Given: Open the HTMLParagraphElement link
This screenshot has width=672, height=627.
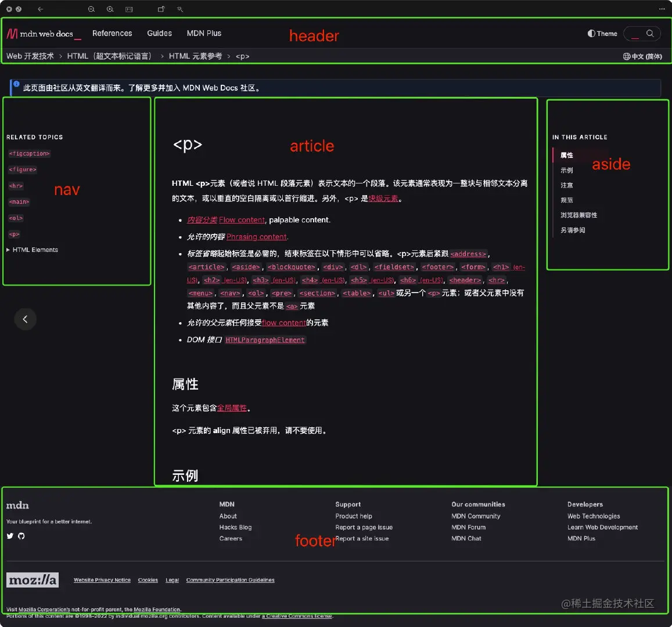Looking at the screenshot, I should [265, 340].
